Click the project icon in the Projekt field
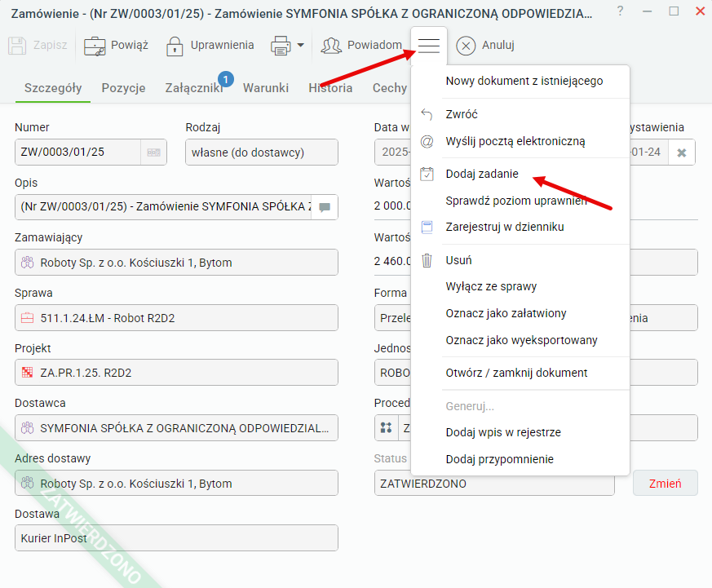The height and width of the screenshot is (588, 712). click(27, 373)
